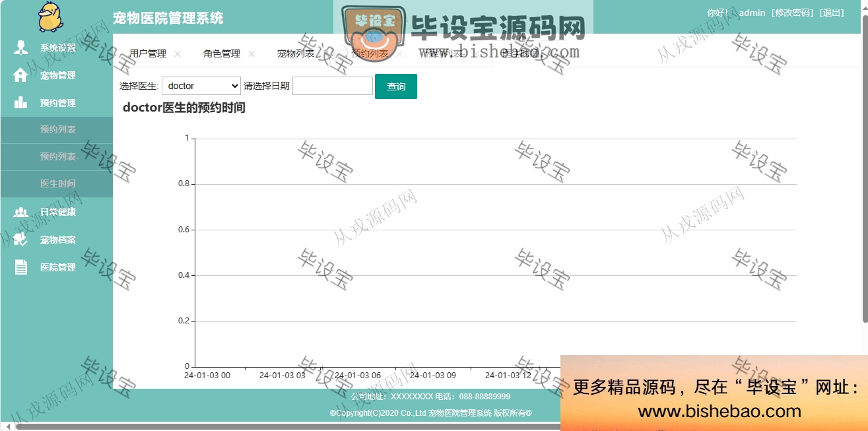The image size is (868, 431).
Task: Click x-axis label 24-01-03 00
Action: (207, 376)
